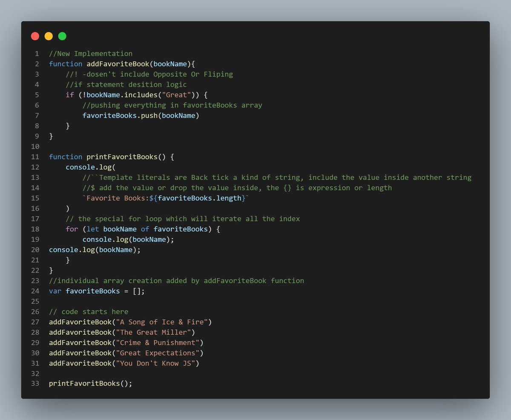Click the "Crime & Punishment" string

(x=158, y=343)
